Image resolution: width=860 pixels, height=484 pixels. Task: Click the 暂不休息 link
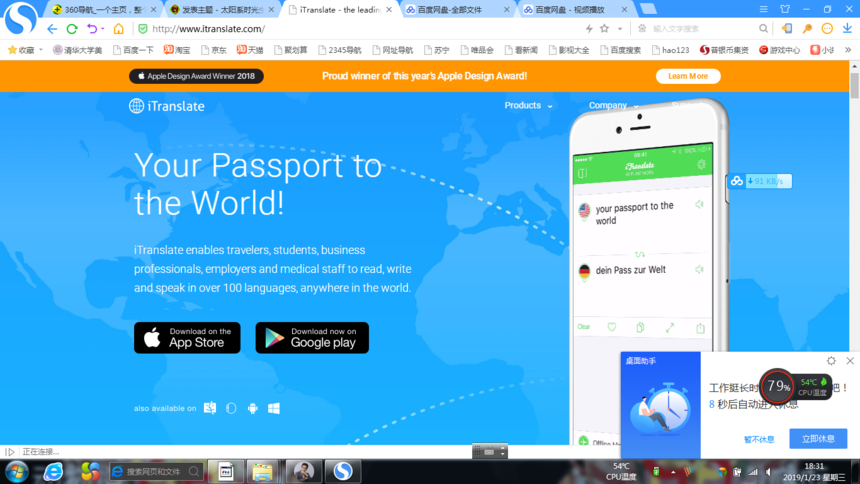coord(759,439)
